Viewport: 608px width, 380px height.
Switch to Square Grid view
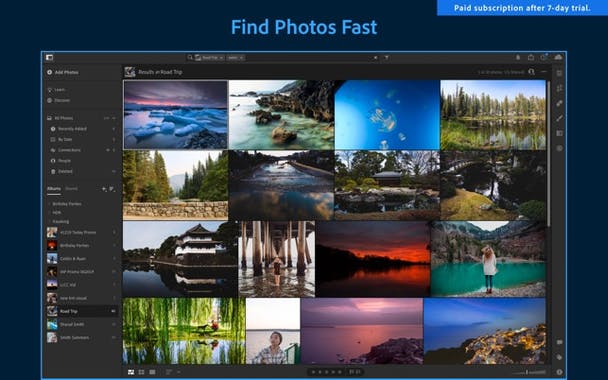(x=142, y=372)
